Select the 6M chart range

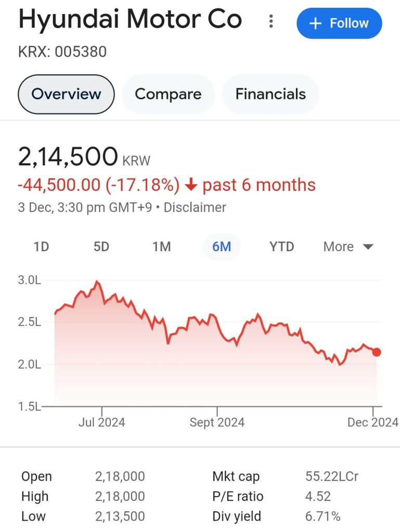pyautogui.click(x=222, y=246)
